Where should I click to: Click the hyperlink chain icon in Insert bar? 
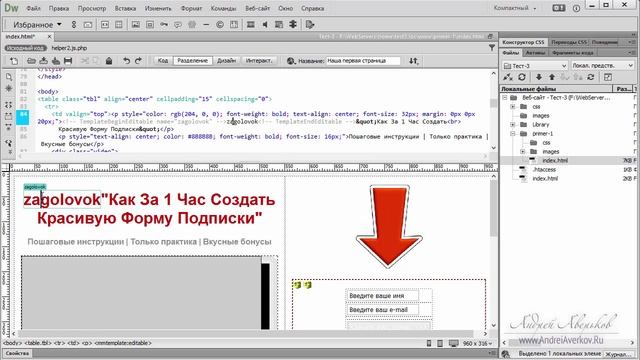pos(74,24)
